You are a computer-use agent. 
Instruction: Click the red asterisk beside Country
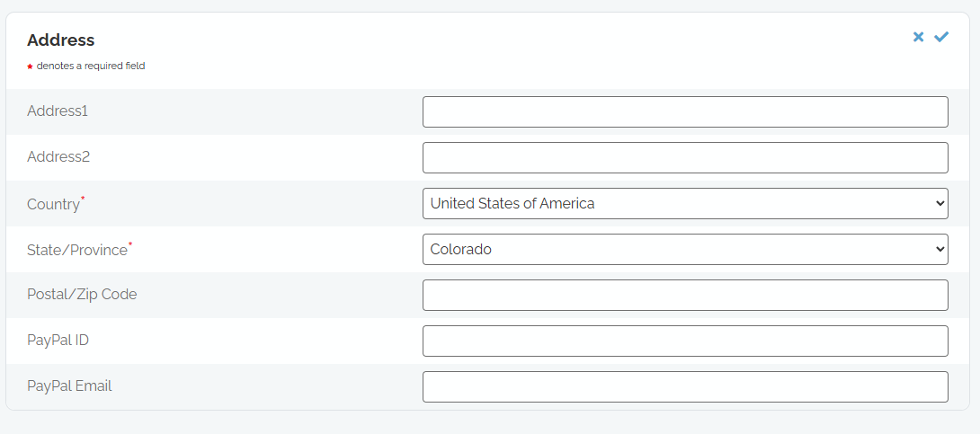click(83, 198)
